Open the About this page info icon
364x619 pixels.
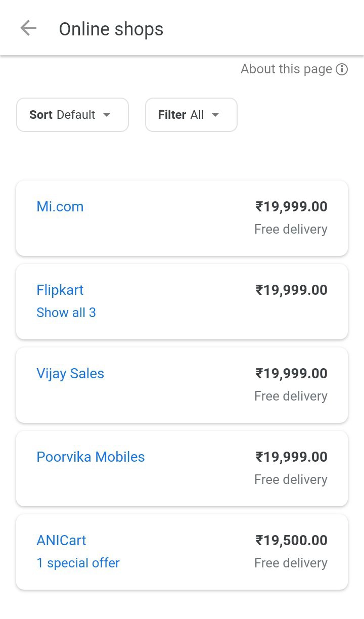point(342,69)
